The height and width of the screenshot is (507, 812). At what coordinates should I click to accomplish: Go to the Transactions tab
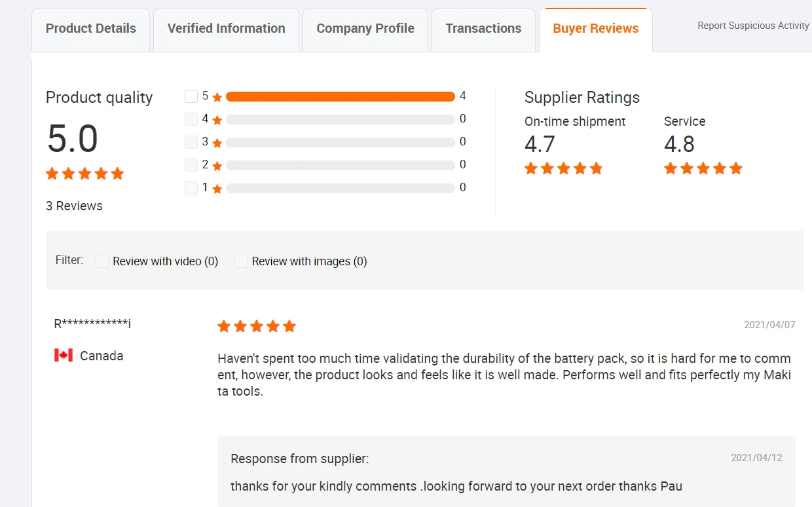[x=483, y=29]
